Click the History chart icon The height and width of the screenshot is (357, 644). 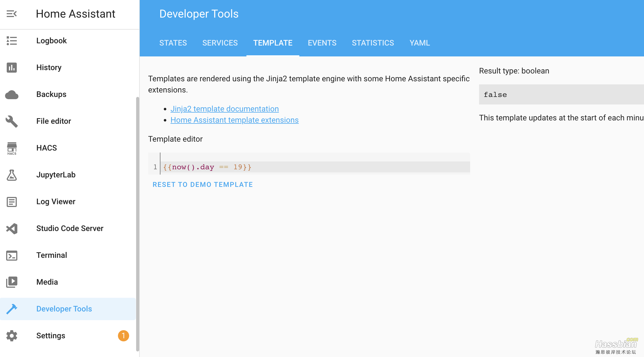pyautogui.click(x=12, y=68)
